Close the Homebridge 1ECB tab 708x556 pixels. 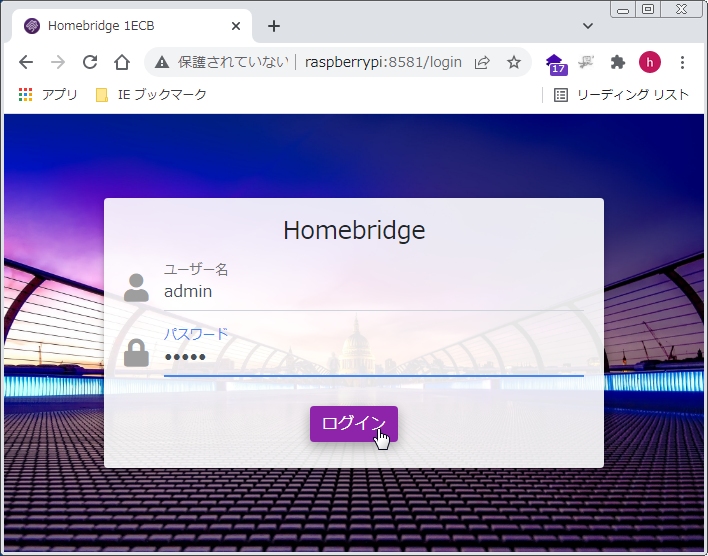[236, 26]
